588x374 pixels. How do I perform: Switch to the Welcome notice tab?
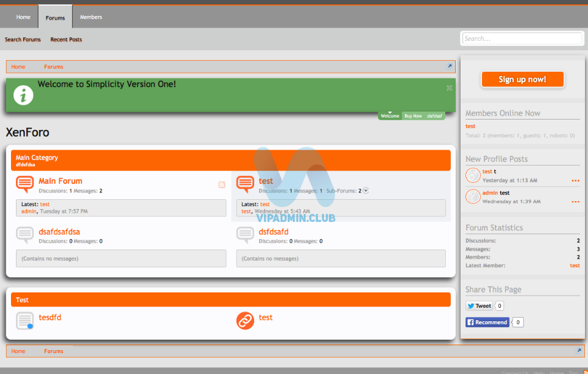pyautogui.click(x=390, y=116)
